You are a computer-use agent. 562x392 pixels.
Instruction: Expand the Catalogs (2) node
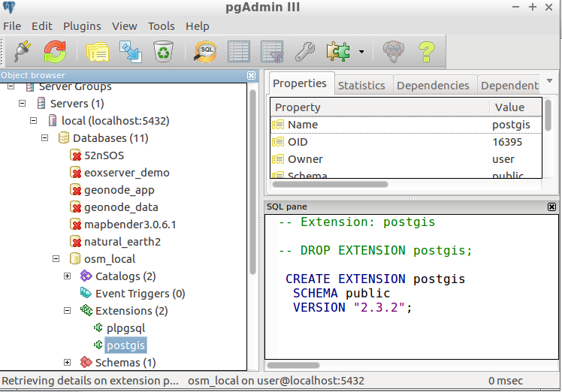68,276
